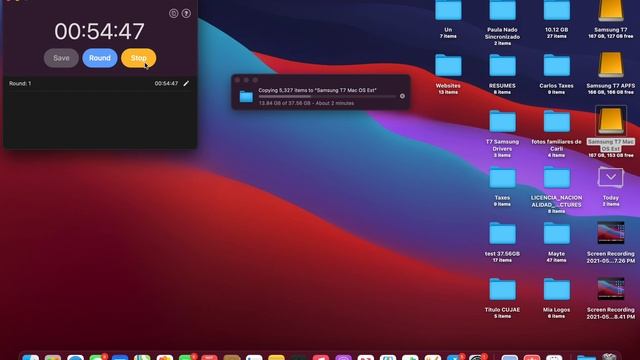Viewport: 640px width, 360px height.
Task: Stop the running stopwatch
Action: 138,58
